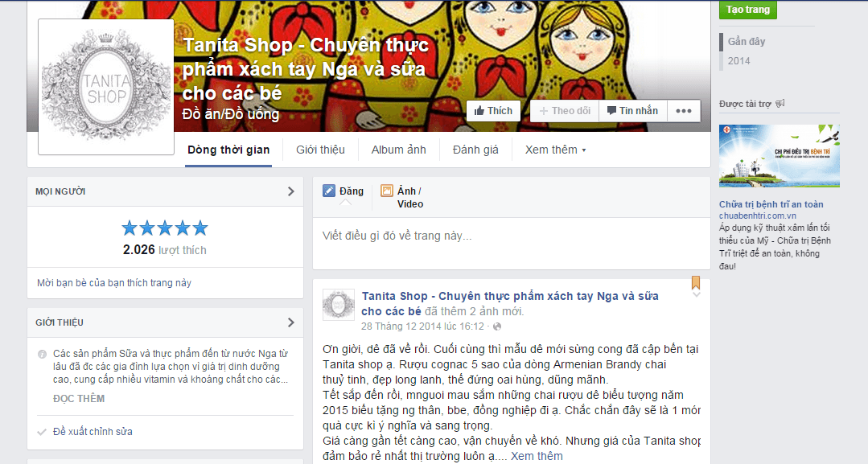868x464 pixels.
Task: Open the post options dropdown arrow
Action: [x=697, y=294]
